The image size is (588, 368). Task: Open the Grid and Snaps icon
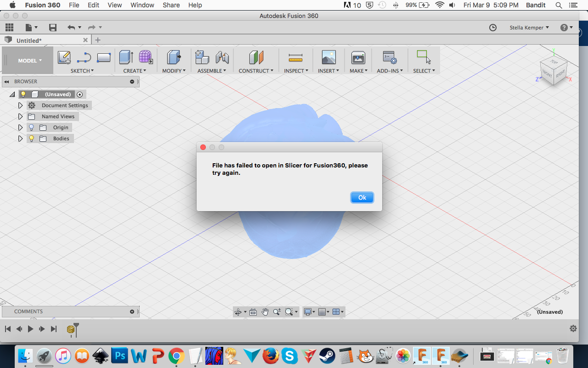(x=322, y=312)
